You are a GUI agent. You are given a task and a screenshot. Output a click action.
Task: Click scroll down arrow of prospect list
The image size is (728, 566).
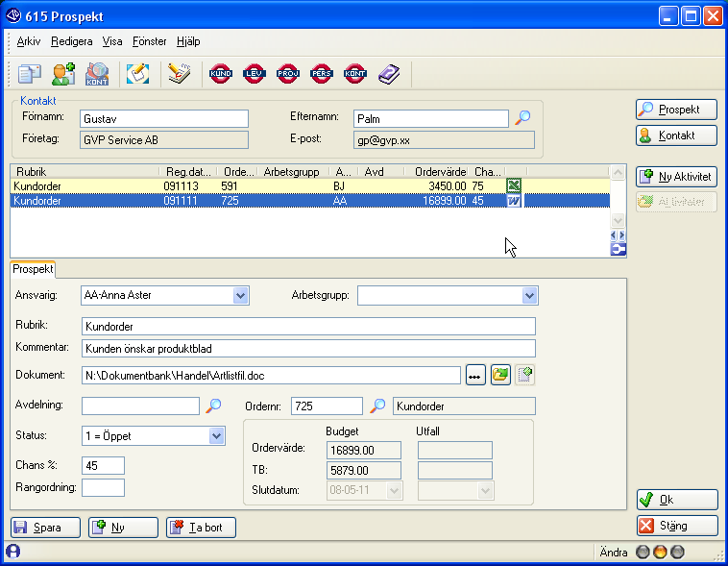[618, 220]
